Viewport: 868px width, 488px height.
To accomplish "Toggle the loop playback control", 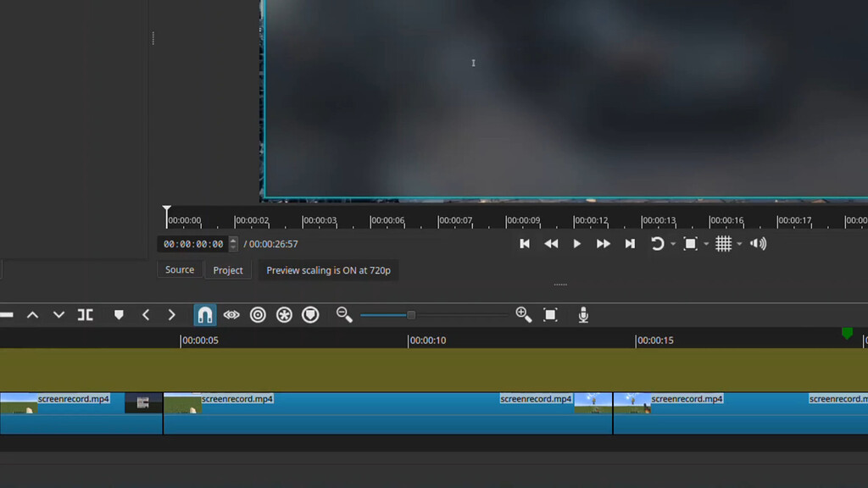I will coord(658,243).
